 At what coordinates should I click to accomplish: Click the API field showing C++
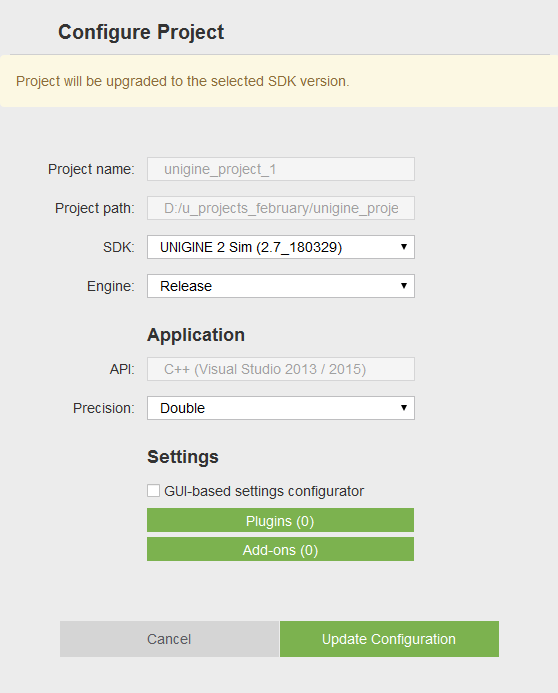point(281,369)
